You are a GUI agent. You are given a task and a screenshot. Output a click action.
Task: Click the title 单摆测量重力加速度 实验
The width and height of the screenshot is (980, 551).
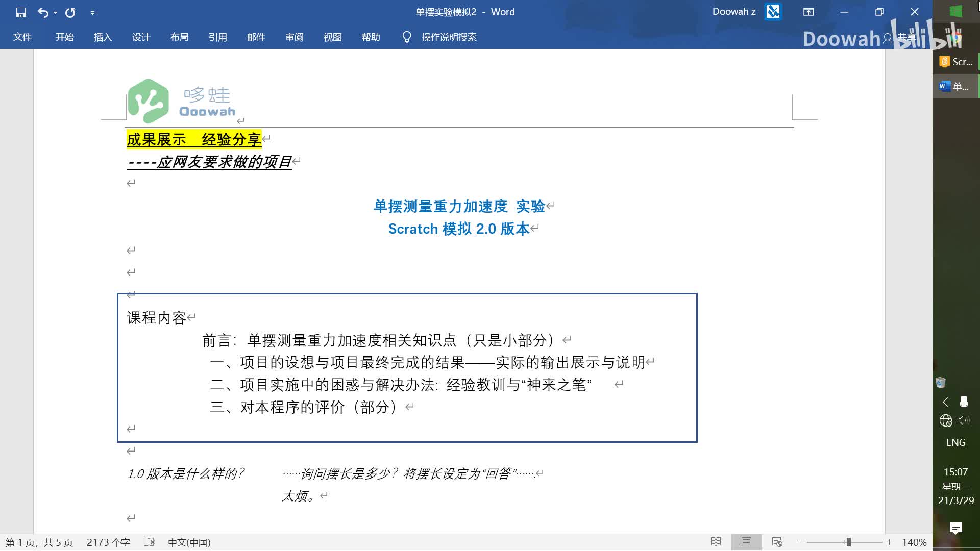(459, 206)
